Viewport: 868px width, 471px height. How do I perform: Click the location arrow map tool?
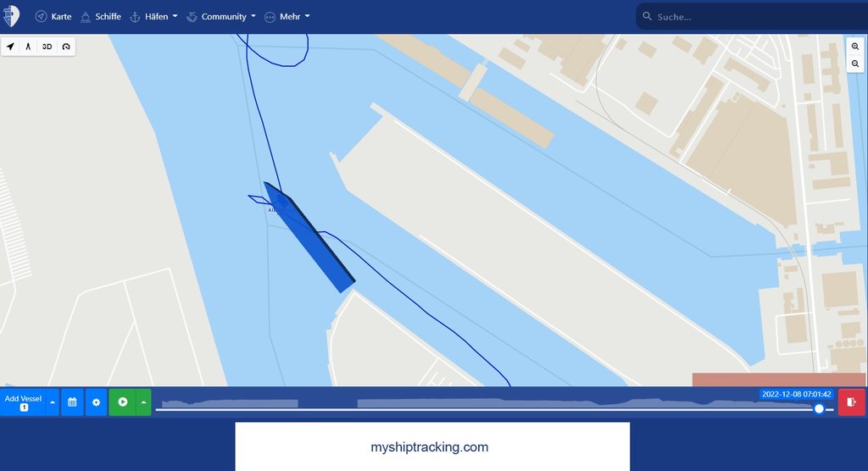(10, 47)
